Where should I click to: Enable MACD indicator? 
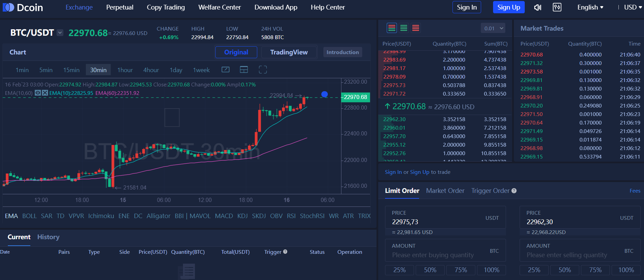coord(224,216)
